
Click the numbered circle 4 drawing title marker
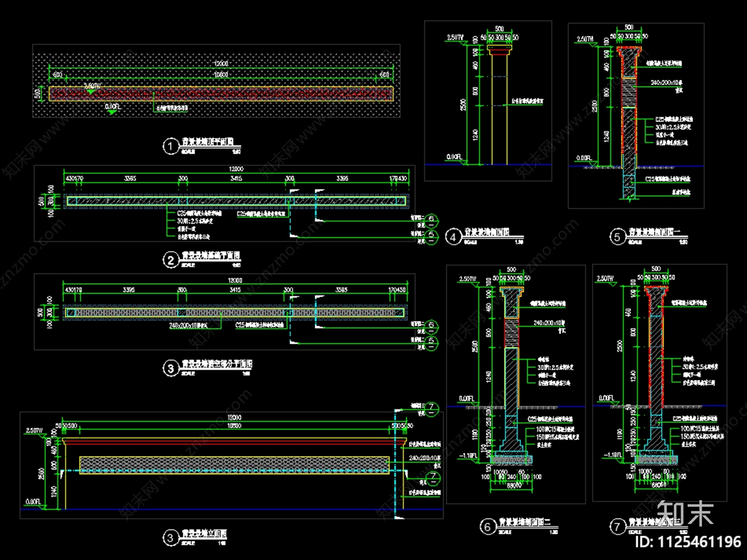453,237
